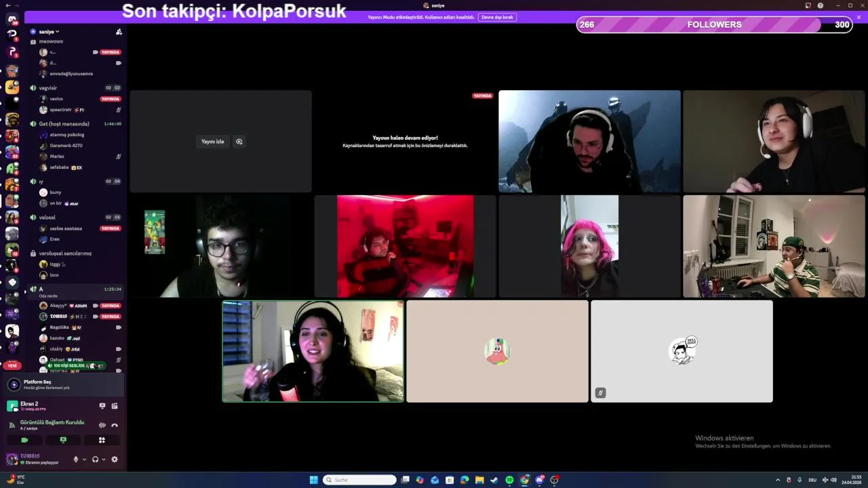
Task: Open Steam from the taskbar
Action: [x=494, y=480]
